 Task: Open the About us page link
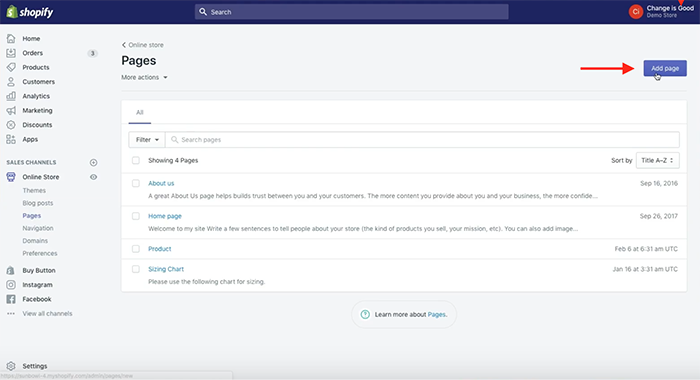(161, 183)
